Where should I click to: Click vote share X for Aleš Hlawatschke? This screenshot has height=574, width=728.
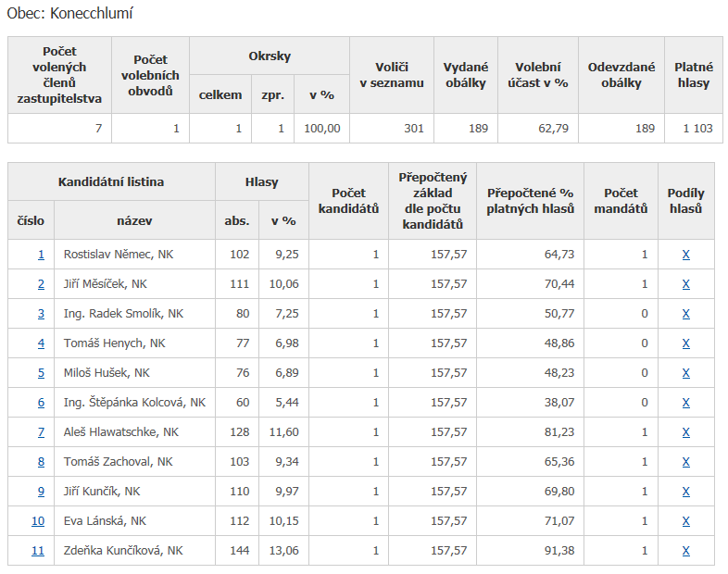tap(685, 432)
